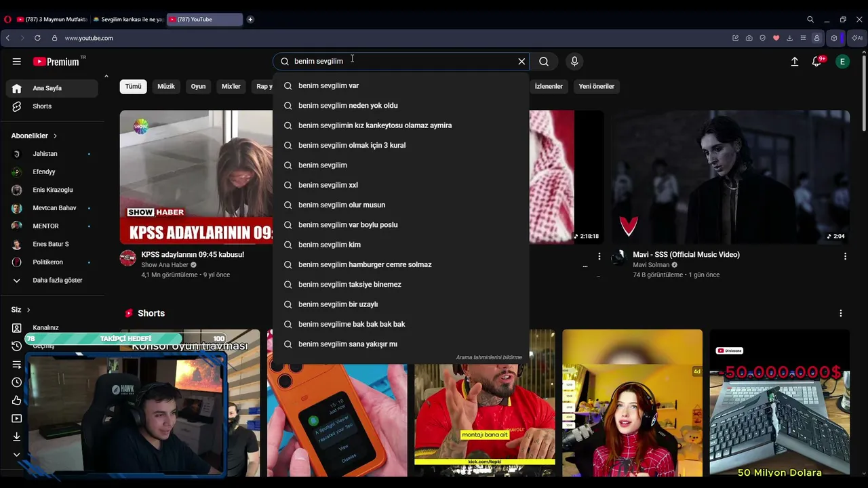
Task: Choose suggestion 'benim sevgilim neden yok oldu'
Action: (x=401, y=106)
